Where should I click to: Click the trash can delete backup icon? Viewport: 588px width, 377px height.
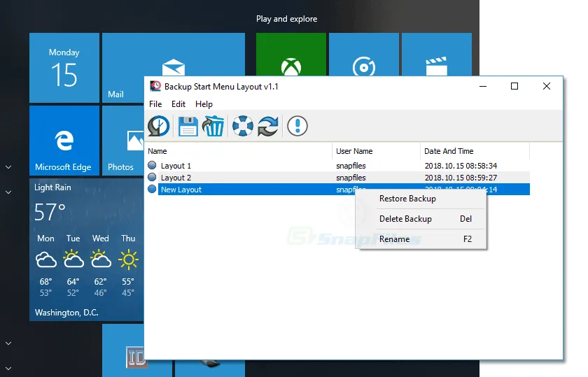213,126
